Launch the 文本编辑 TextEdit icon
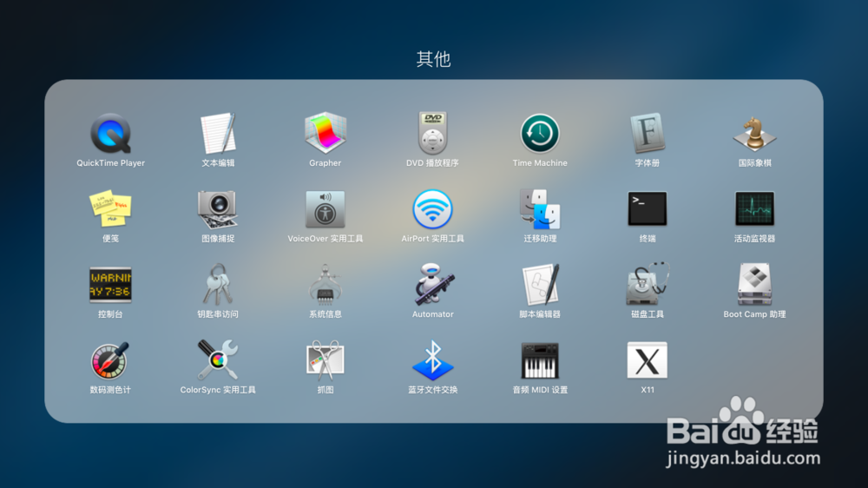Viewport: 868px width, 488px height. (218, 134)
